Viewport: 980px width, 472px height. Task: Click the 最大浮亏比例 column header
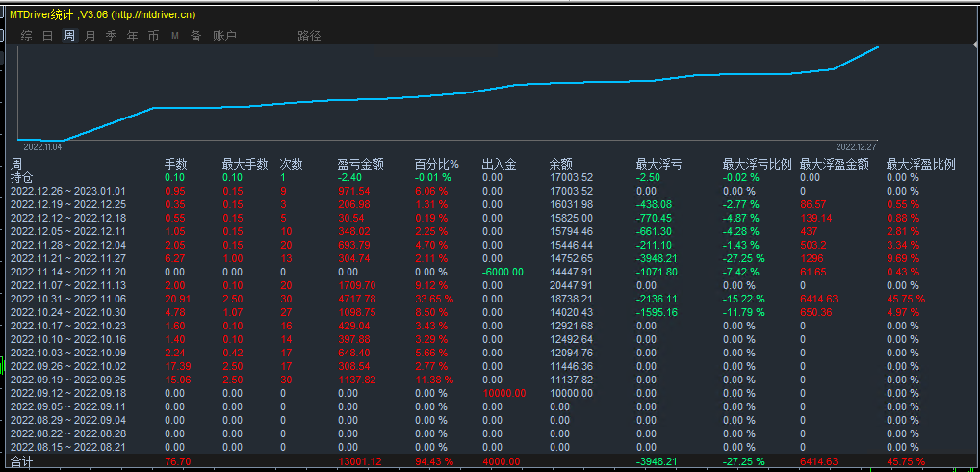[757, 164]
